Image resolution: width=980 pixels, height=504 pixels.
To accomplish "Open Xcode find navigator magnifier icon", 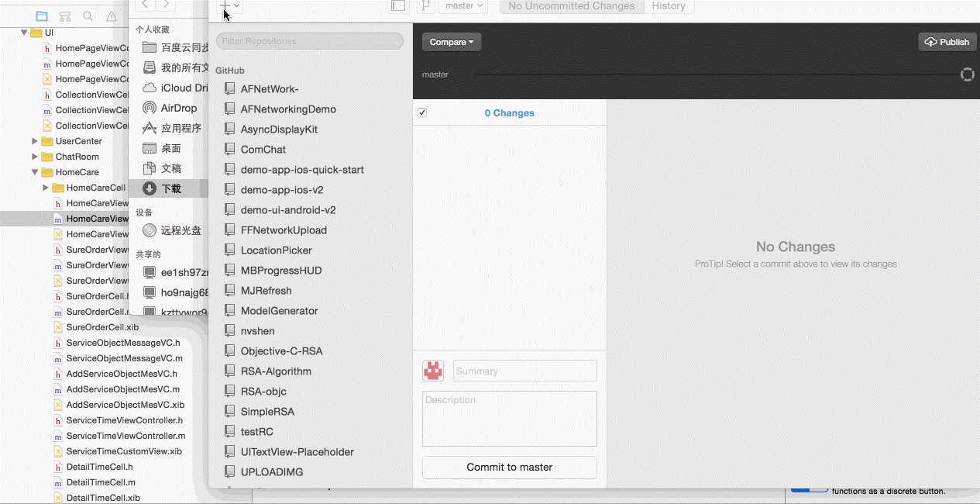I will [88, 16].
